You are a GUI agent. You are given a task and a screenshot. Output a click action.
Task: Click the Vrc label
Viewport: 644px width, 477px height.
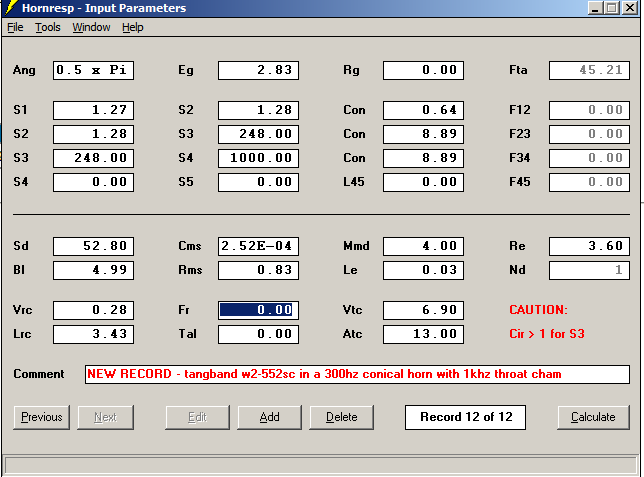pos(22,310)
